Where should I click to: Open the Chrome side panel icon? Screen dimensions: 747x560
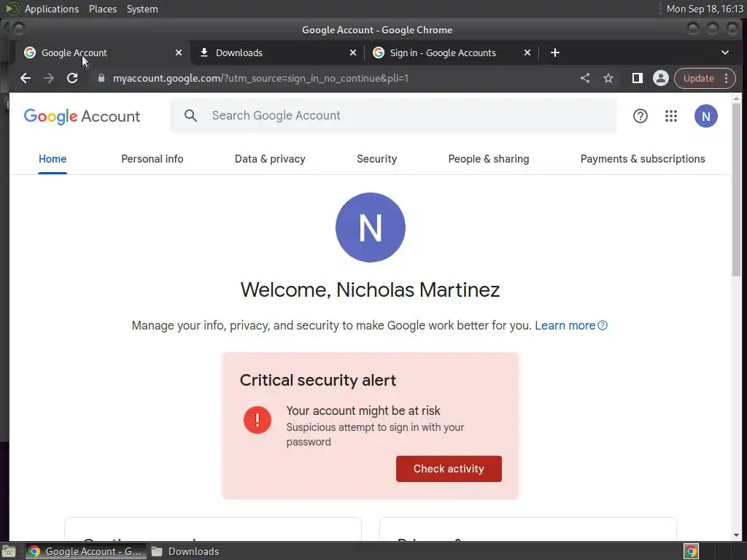(637, 78)
